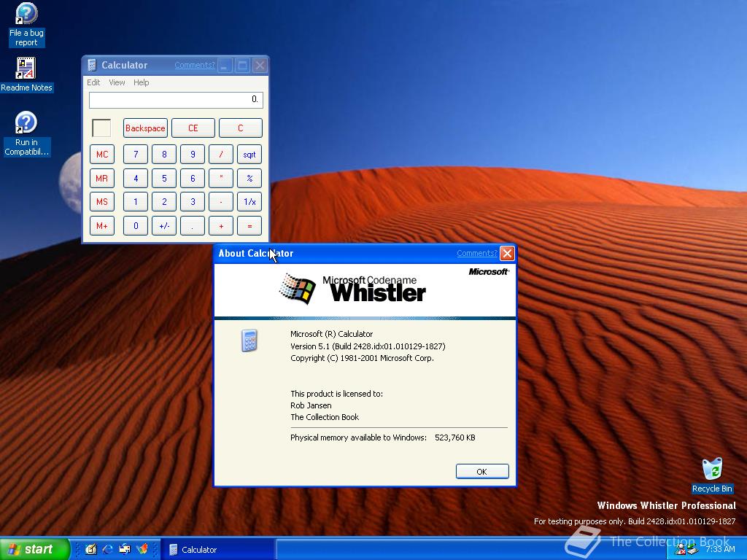
Task: Click the calculator icon in About dialog
Action: [249, 341]
